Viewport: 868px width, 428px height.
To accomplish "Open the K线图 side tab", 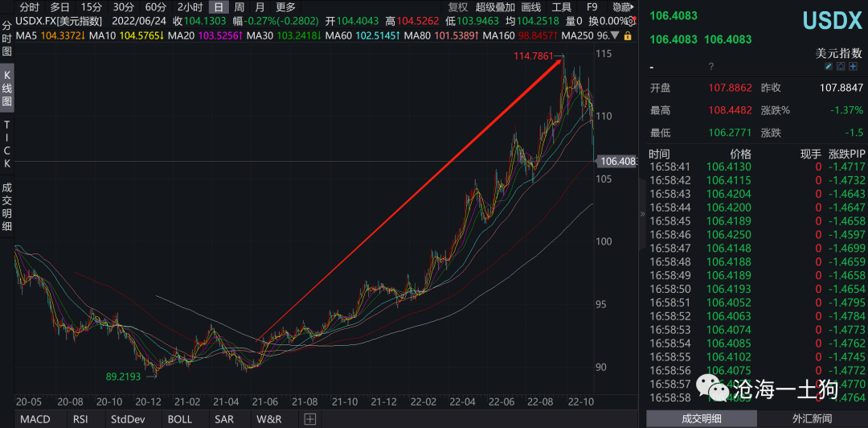I will pos(7,89).
